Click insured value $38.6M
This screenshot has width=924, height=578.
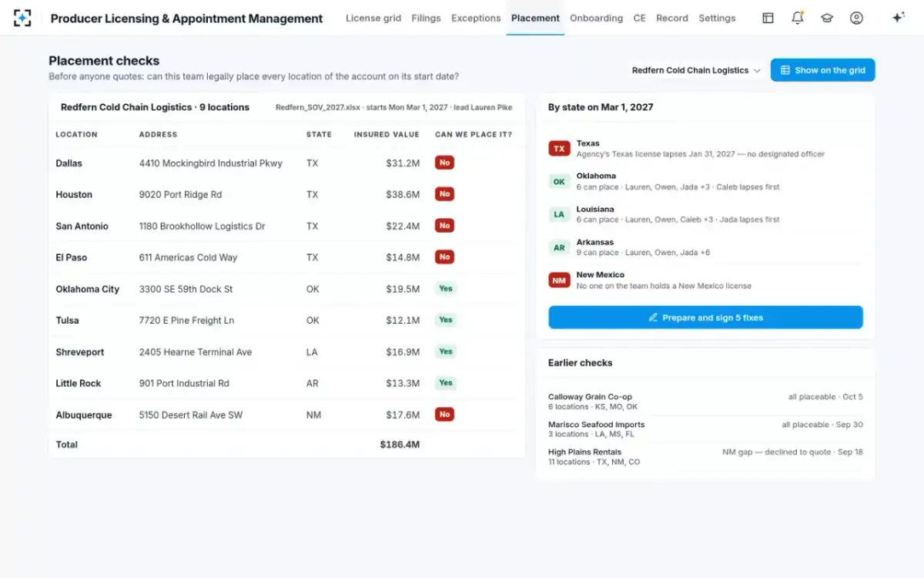click(403, 195)
